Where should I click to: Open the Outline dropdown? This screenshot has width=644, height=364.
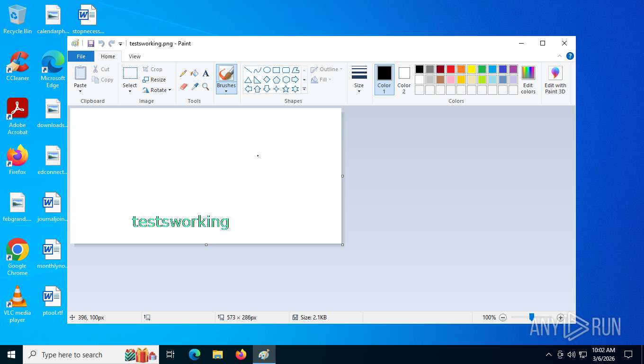pyautogui.click(x=326, y=69)
